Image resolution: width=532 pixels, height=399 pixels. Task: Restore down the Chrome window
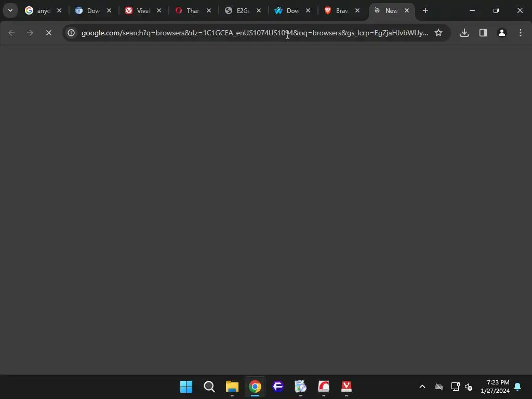click(496, 10)
